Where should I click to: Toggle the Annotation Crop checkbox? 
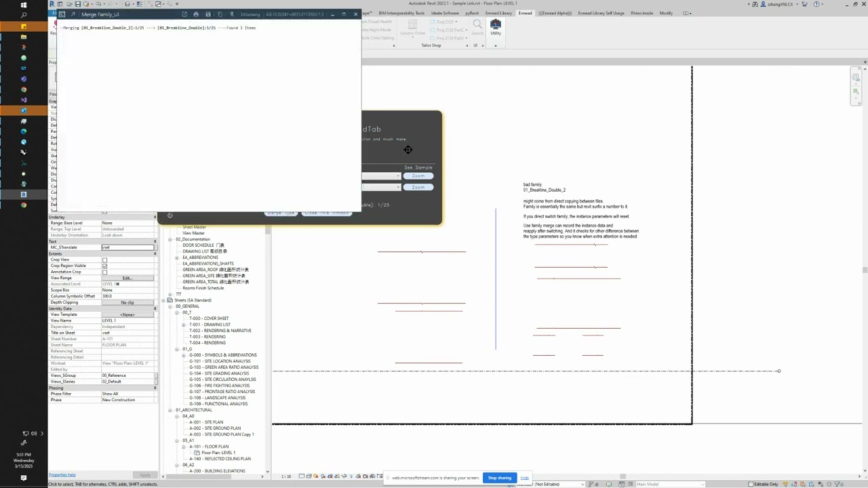(x=104, y=272)
